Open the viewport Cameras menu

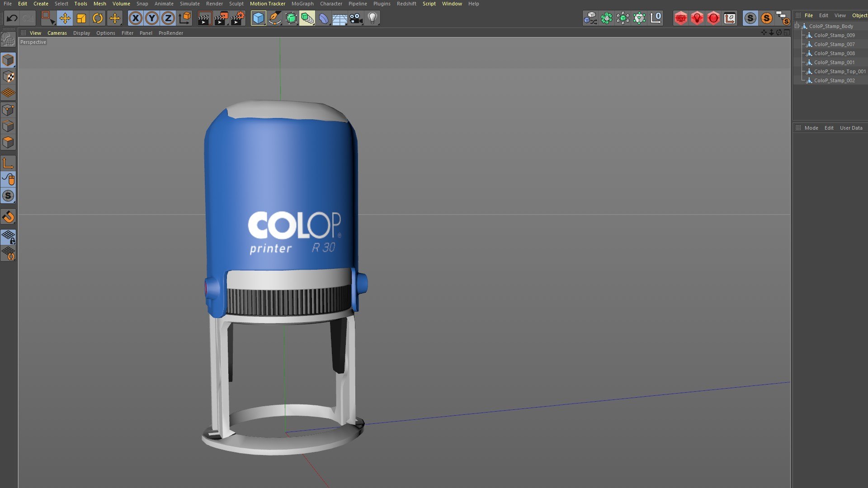(57, 33)
